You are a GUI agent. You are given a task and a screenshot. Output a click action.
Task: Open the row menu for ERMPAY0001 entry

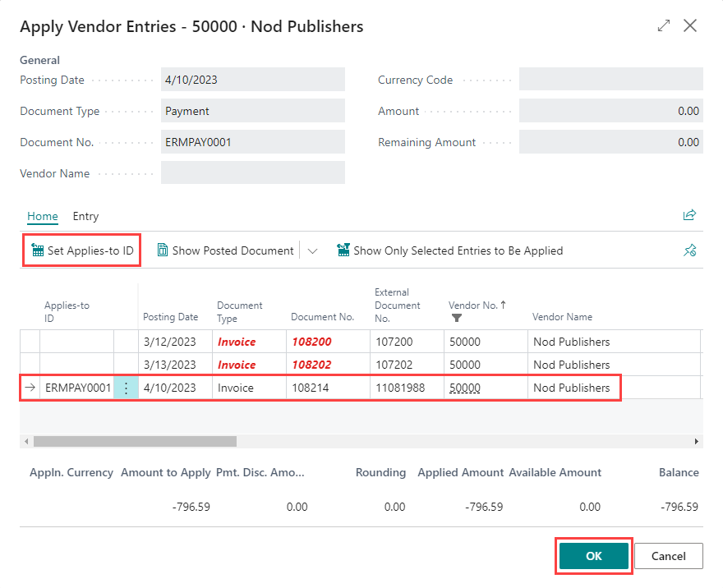click(x=126, y=388)
